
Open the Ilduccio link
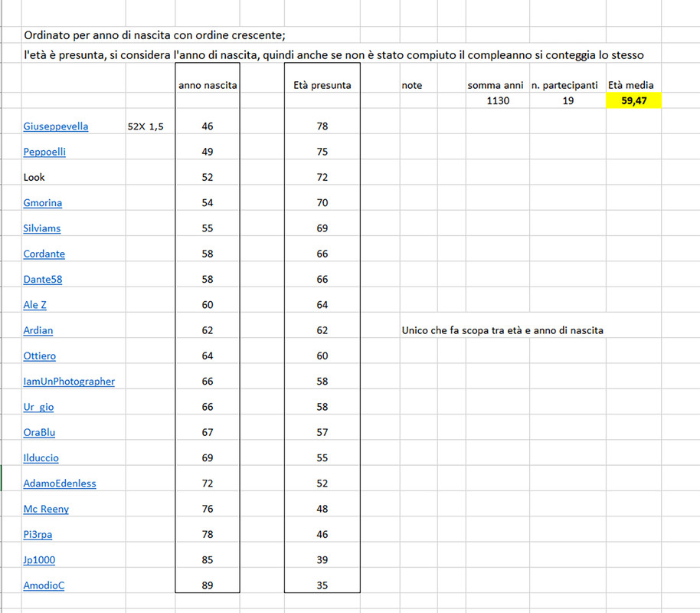41,458
